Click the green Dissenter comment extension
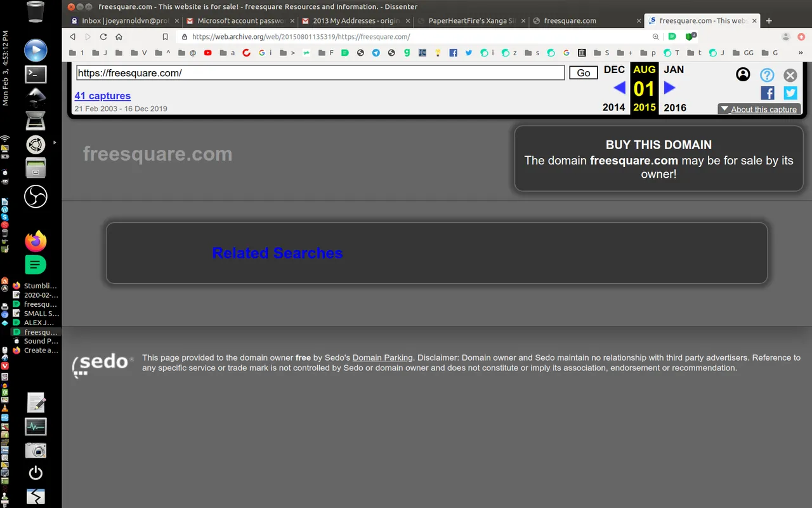 coord(672,37)
